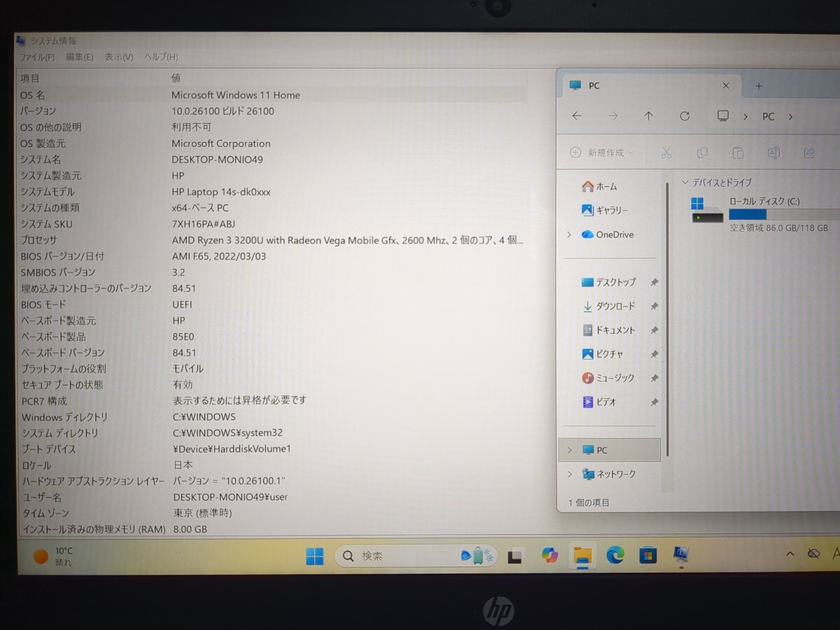Click the Rename icon in toolbar

[x=773, y=153]
